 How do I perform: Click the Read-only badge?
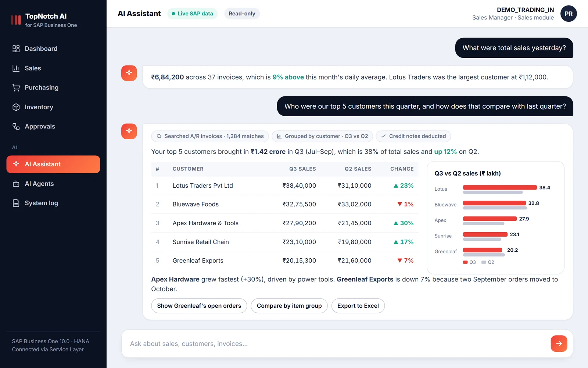(x=242, y=14)
